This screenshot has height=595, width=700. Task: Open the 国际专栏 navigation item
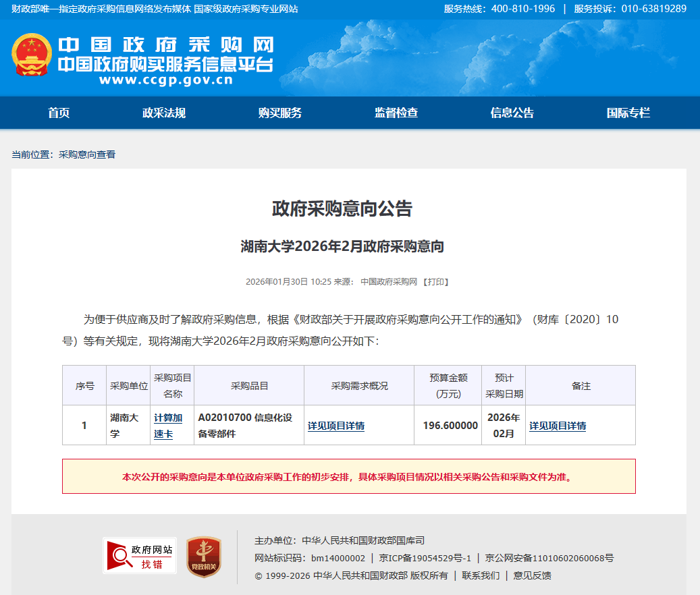(628, 113)
